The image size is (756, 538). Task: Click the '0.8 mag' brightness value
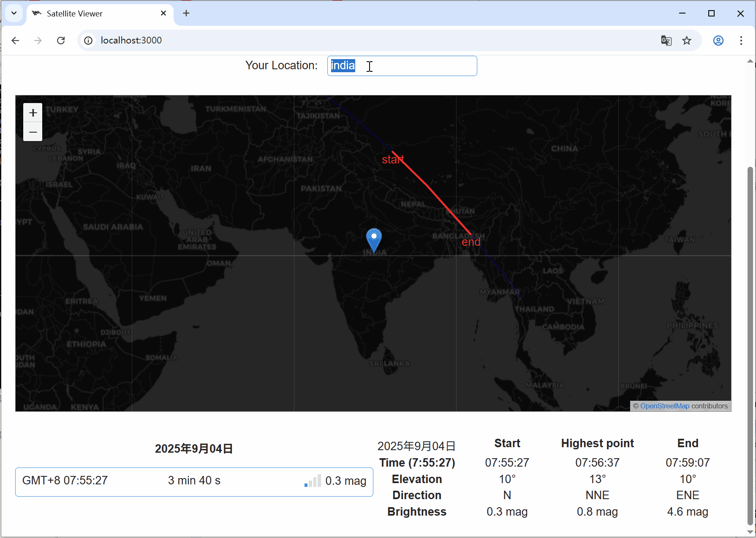597,512
